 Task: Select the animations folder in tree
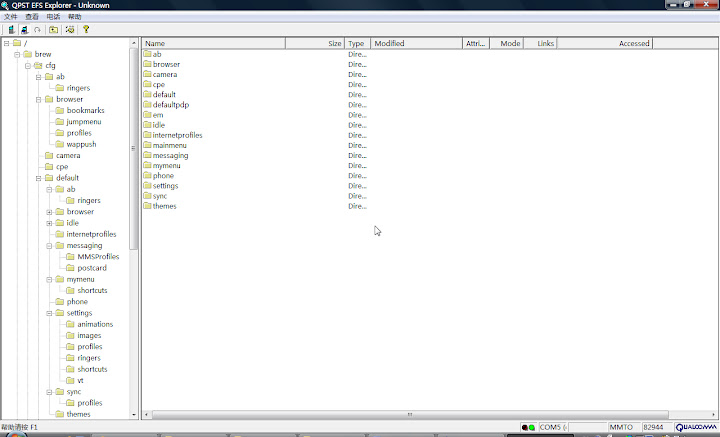click(95, 324)
